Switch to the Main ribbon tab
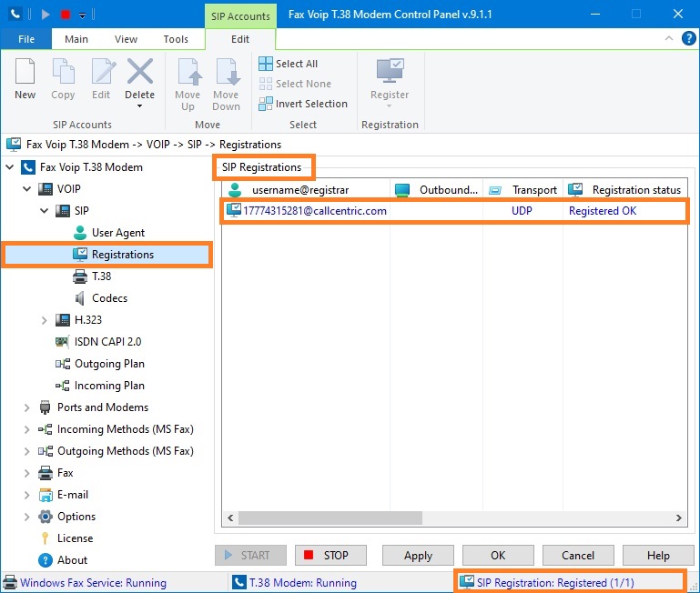This screenshot has width=700, height=593. point(76,39)
